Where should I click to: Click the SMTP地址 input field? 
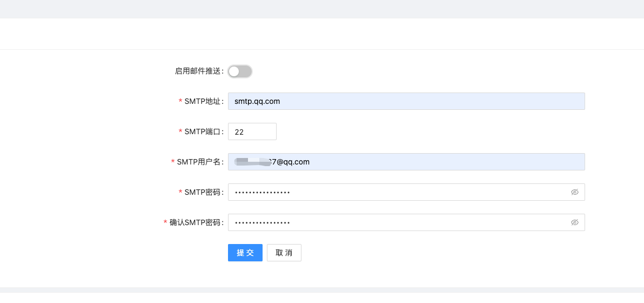406,101
